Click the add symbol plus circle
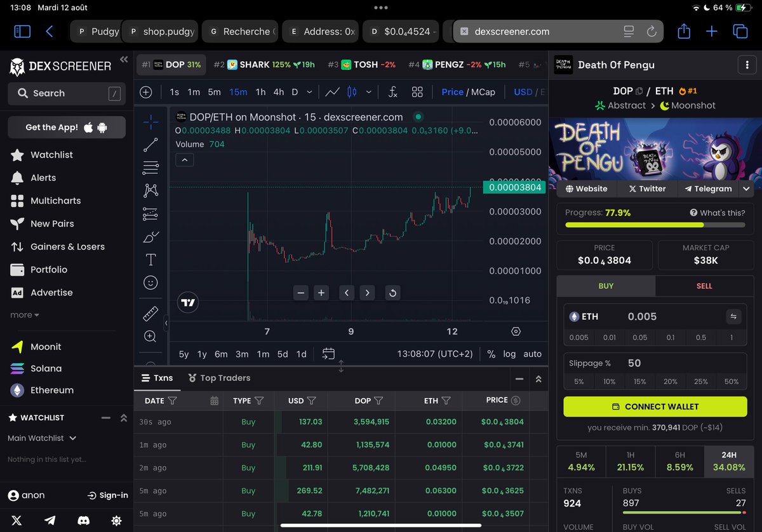This screenshot has height=532, width=762. coord(146,92)
